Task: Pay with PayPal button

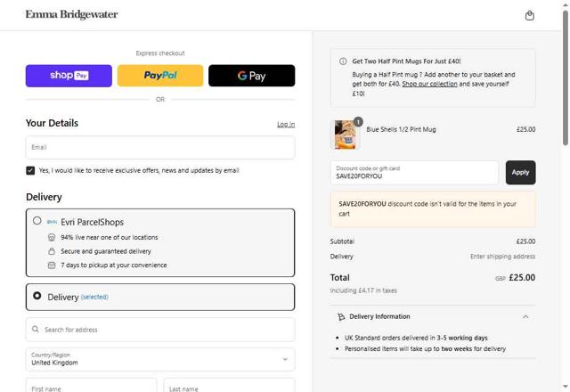Action: 160,76
